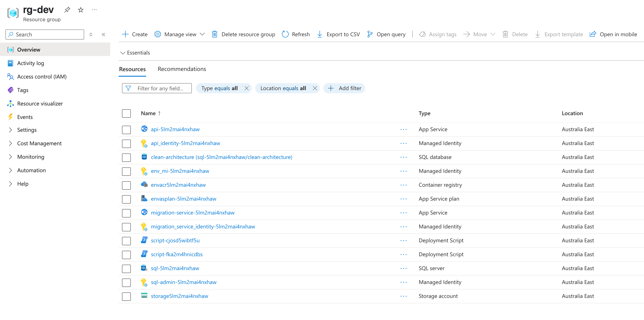Collapse the Essentials section
644x320 pixels.
pos(135,53)
